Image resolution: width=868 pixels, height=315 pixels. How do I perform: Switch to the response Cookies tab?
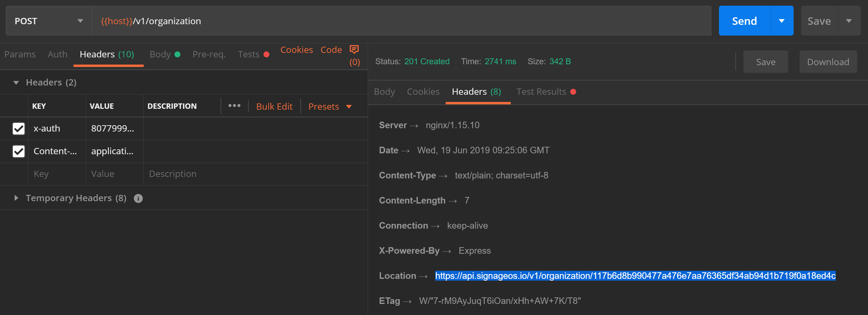(423, 91)
